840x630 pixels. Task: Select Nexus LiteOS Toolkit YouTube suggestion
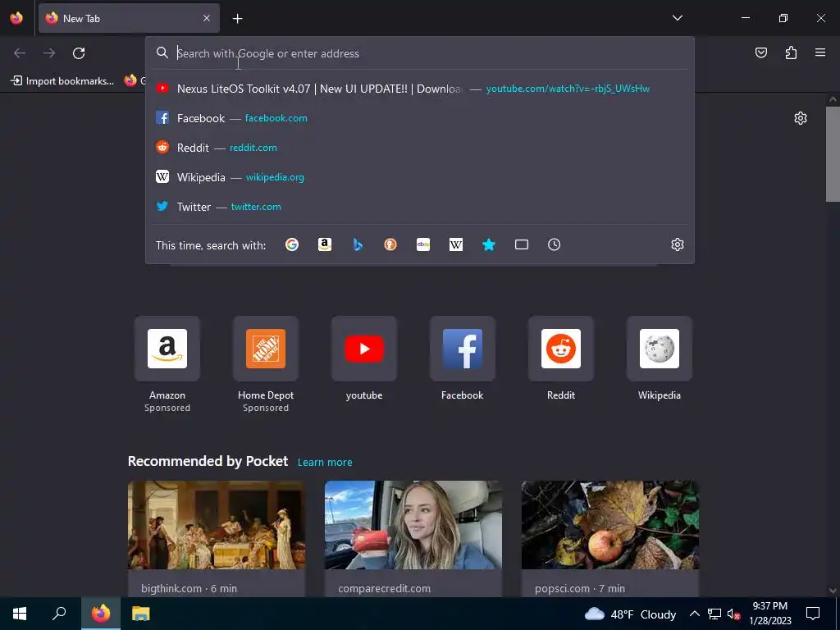[420, 89]
